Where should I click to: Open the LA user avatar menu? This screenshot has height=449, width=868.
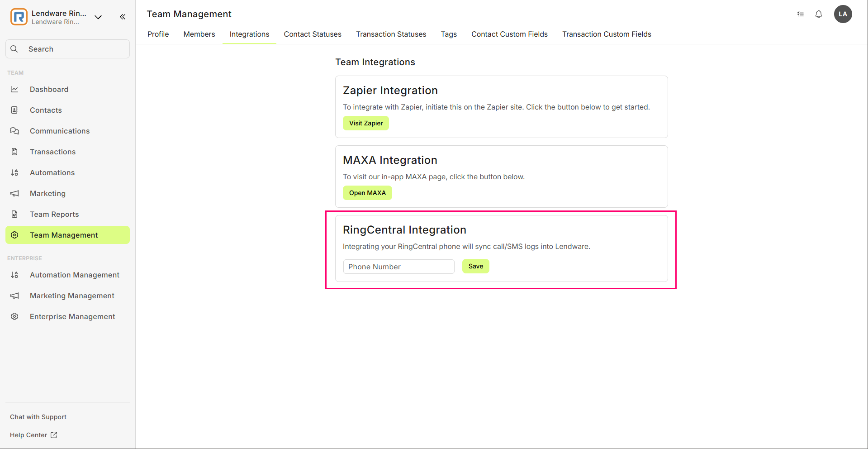pyautogui.click(x=843, y=14)
